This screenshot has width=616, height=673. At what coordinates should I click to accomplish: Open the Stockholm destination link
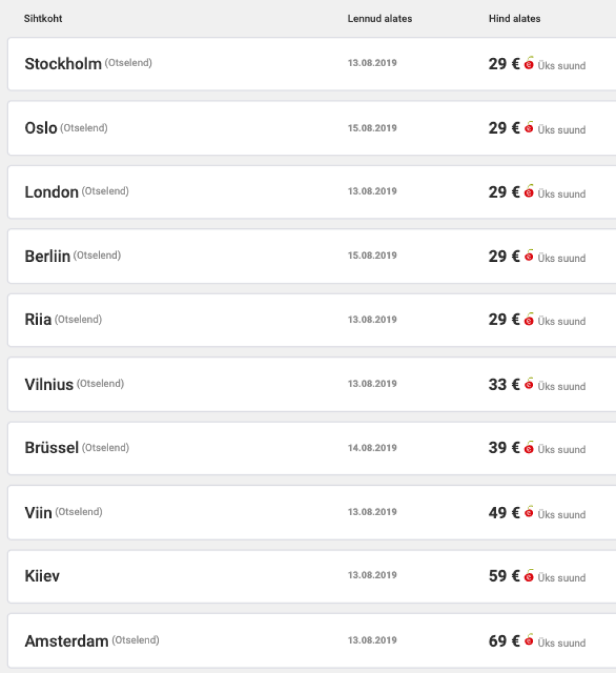63,64
